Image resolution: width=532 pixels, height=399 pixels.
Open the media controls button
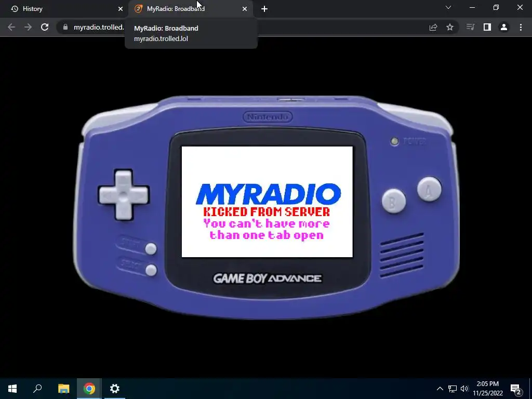[x=470, y=27]
